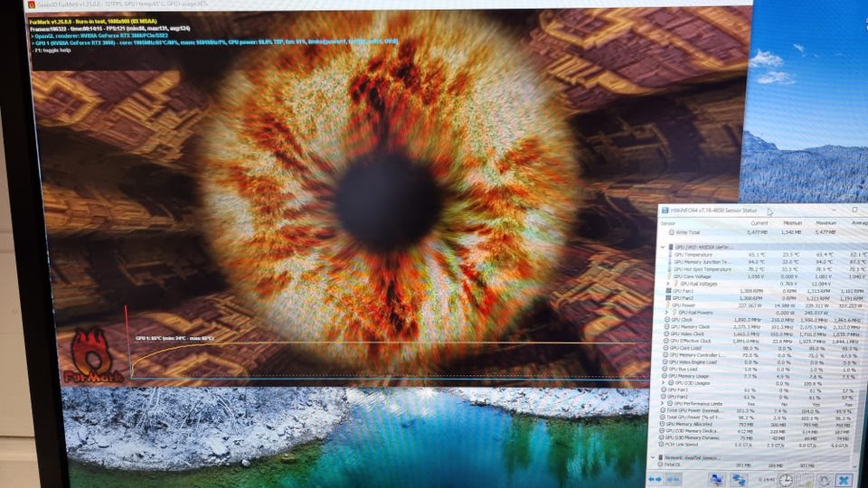This screenshot has width=868, height=488.
Task: Minimize the HWiNFO64 Sensor Status window
Action: coord(834,211)
